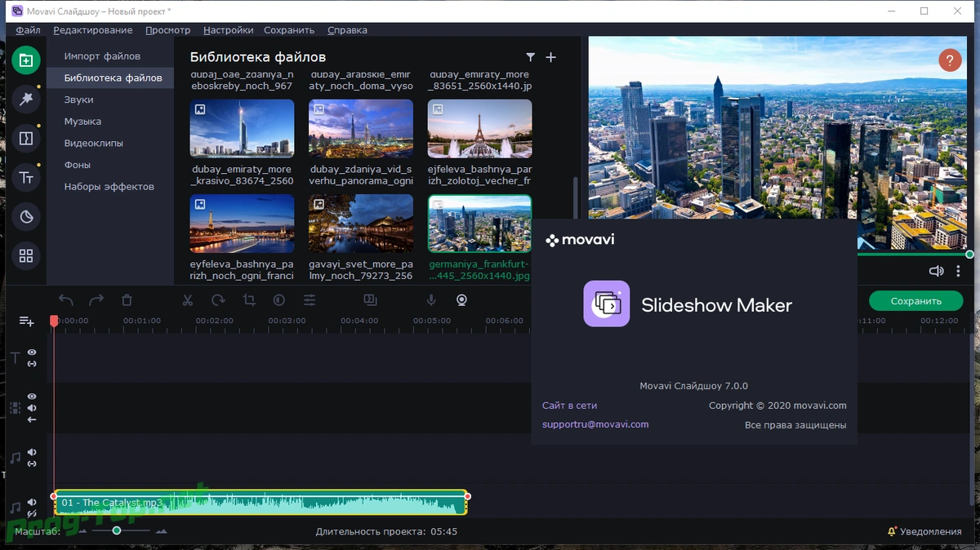Open the More tools grid icon

pos(26,255)
